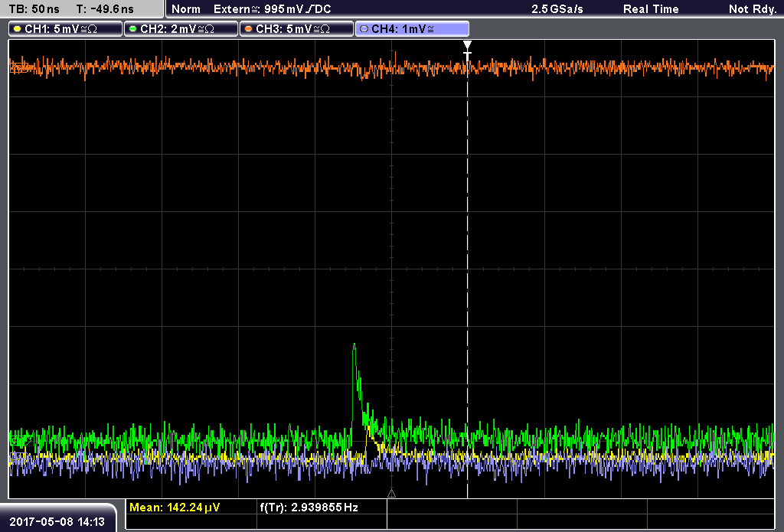The width and height of the screenshot is (784, 532).
Task: Click the green pulse peak on CH2 waveform
Action: tap(354, 345)
